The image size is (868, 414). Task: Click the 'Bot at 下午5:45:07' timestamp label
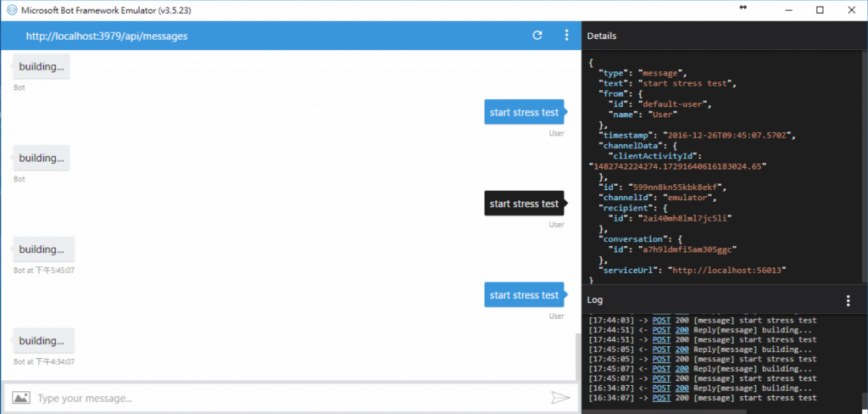pos(44,271)
